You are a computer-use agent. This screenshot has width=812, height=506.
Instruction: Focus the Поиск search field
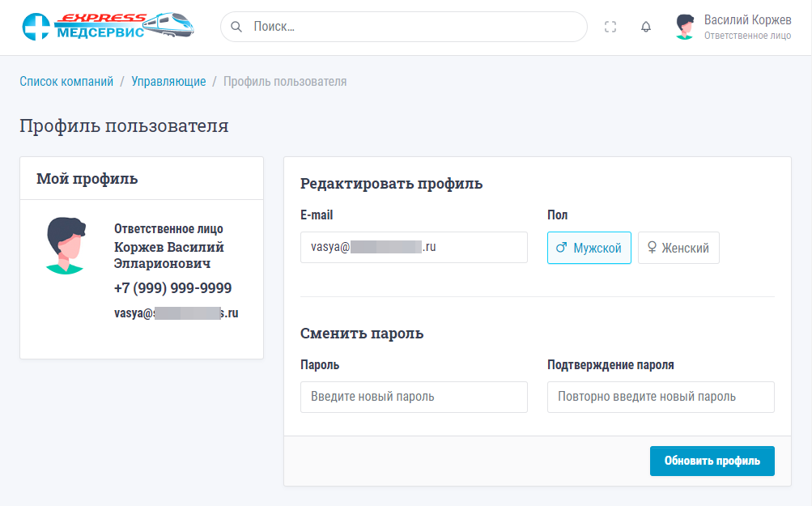coord(413,27)
